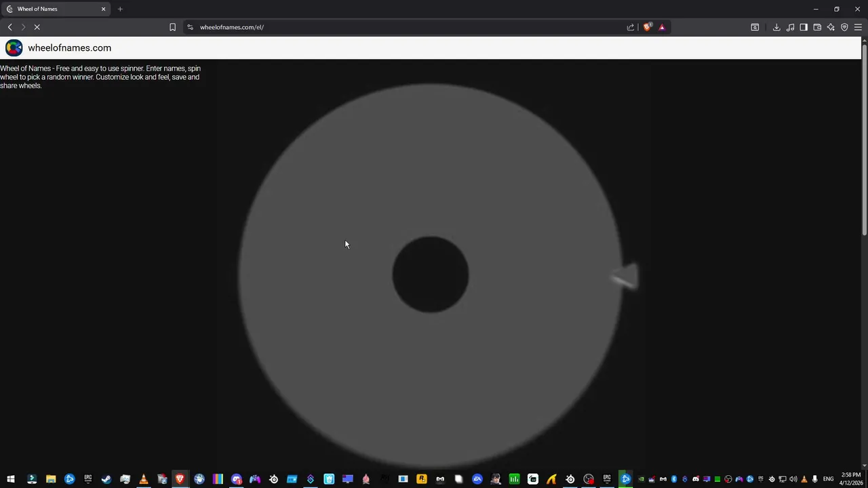Viewport: 868px width, 488px height.
Task: Click the forward navigation arrow
Action: coord(23,27)
